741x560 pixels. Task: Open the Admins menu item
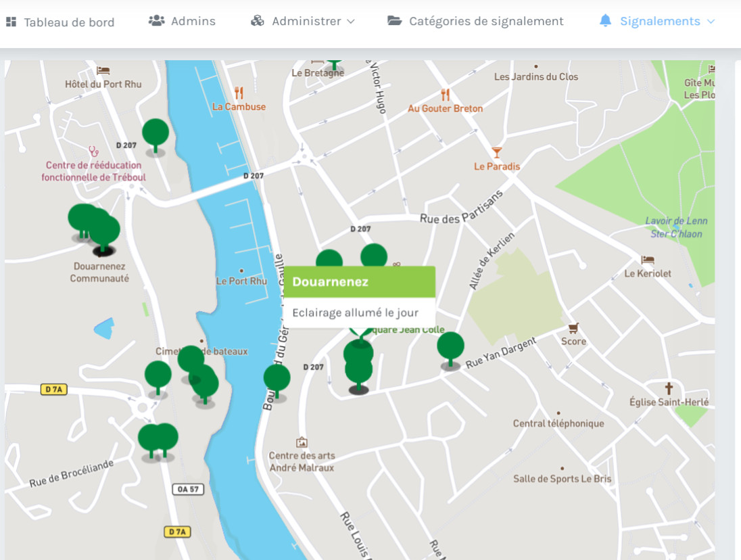click(x=183, y=21)
